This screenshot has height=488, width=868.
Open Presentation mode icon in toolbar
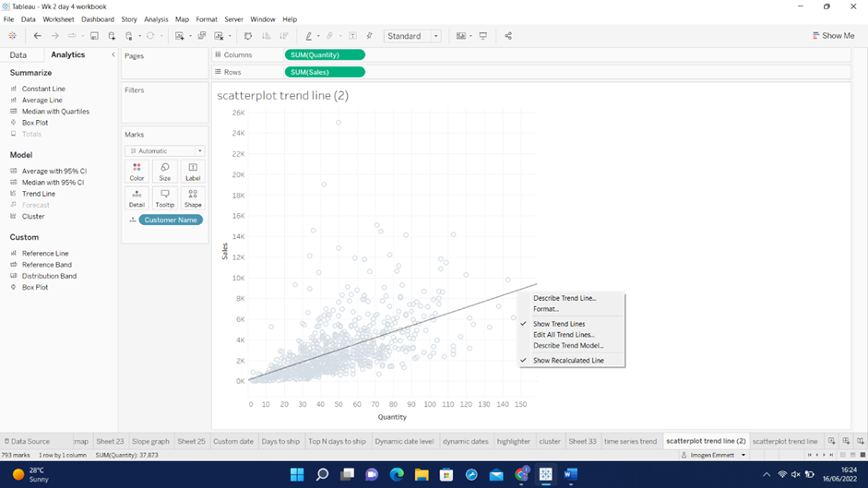click(x=482, y=36)
